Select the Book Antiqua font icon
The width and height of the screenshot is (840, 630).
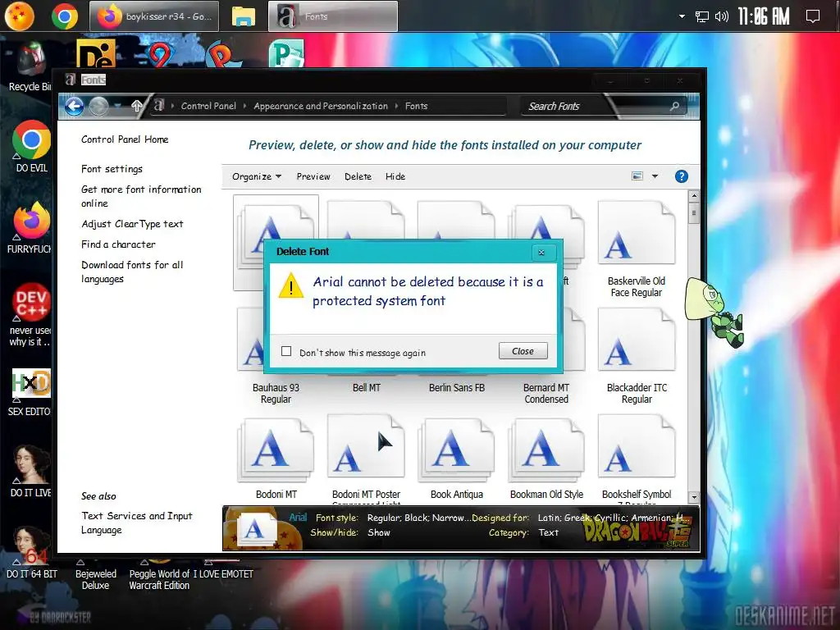456,449
